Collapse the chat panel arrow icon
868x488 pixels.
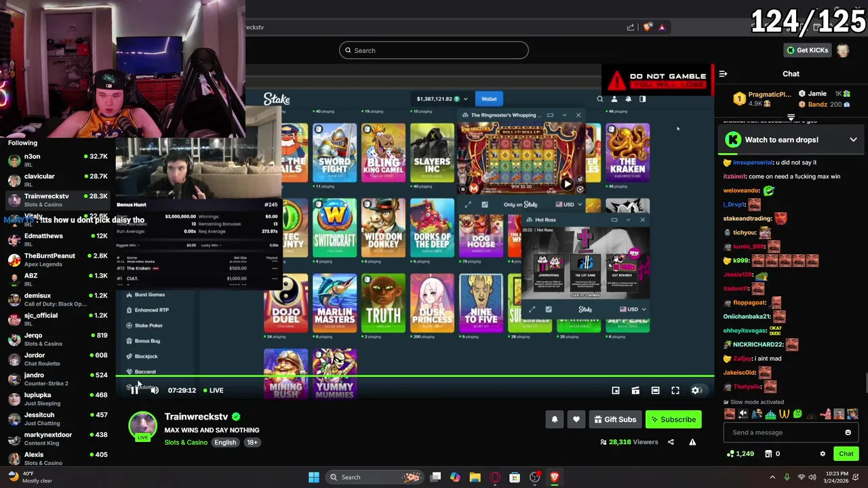(x=723, y=74)
